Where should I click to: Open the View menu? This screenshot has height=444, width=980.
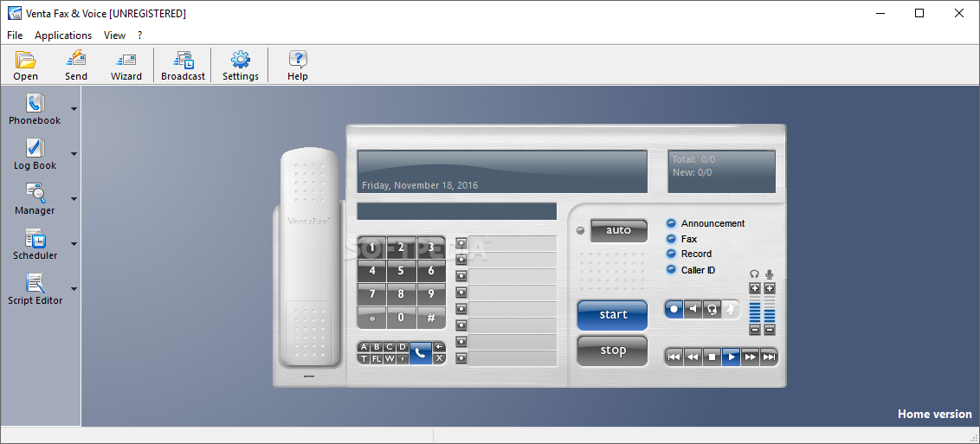click(x=114, y=35)
